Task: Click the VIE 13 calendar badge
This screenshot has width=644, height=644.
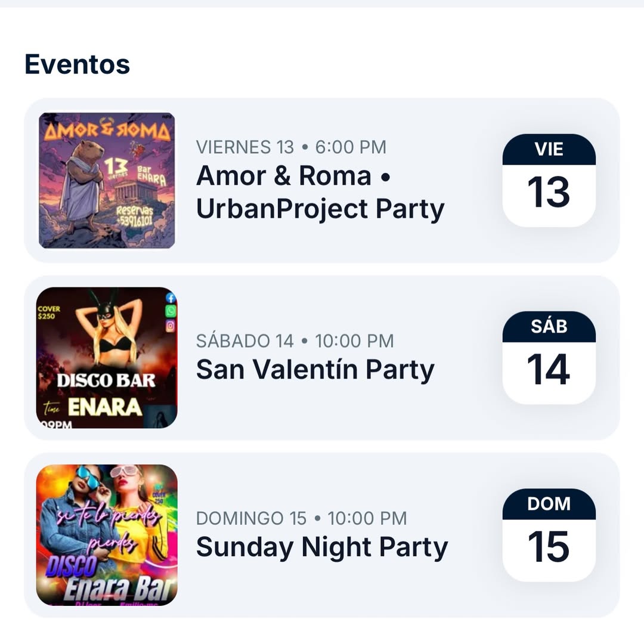Action: [x=549, y=180]
